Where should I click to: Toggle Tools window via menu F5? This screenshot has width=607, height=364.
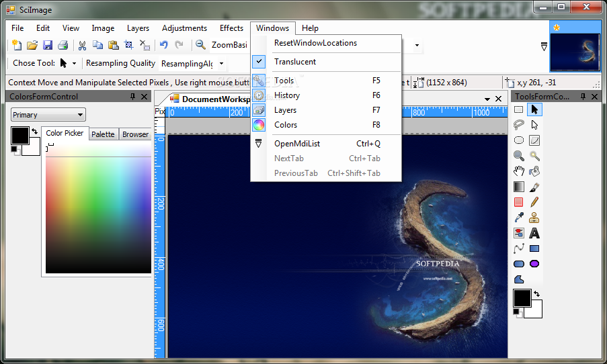point(326,81)
